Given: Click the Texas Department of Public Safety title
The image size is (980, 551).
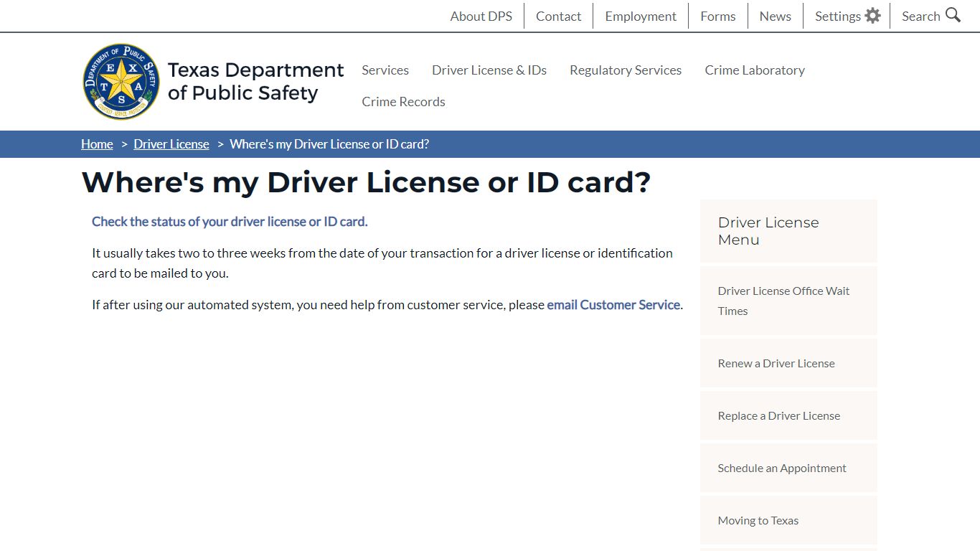Looking at the screenshot, I should [255, 81].
